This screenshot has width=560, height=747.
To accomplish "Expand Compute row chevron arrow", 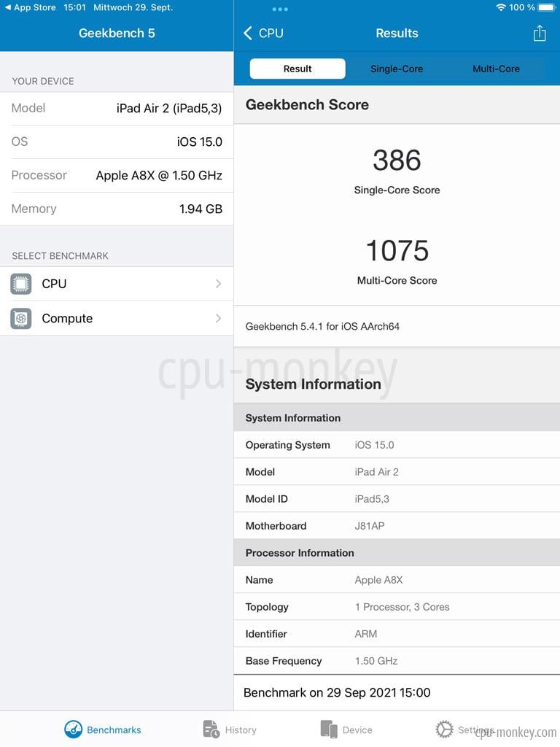I will tap(218, 318).
